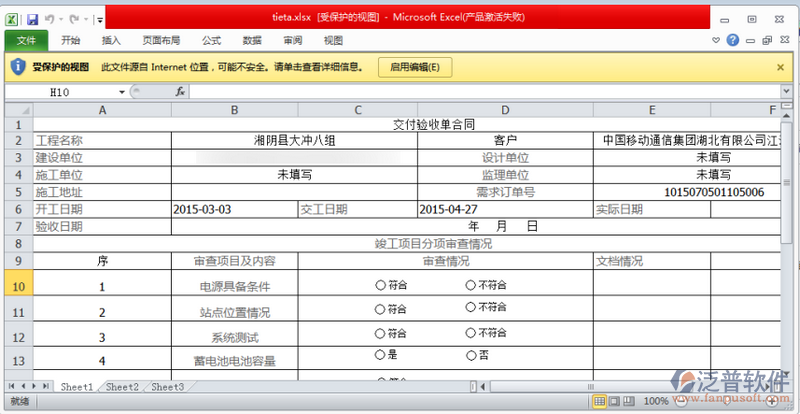Click 启用编辑(E) Enable Editing button
This screenshot has height=414, width=800.
(x=414, y=67)
